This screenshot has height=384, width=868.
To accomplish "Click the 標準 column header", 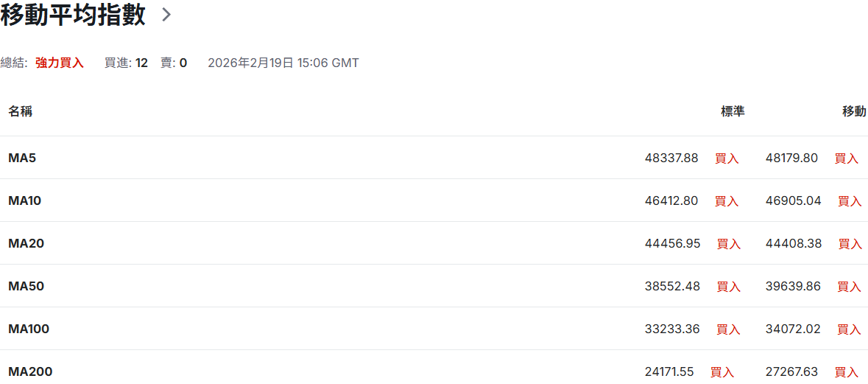I will (x=733, y=111).
